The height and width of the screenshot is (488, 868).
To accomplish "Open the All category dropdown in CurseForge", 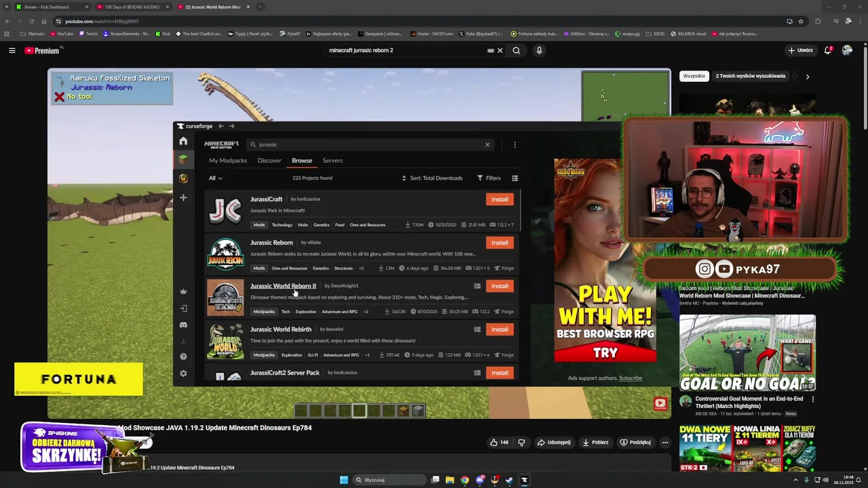I will pos(215,178).
